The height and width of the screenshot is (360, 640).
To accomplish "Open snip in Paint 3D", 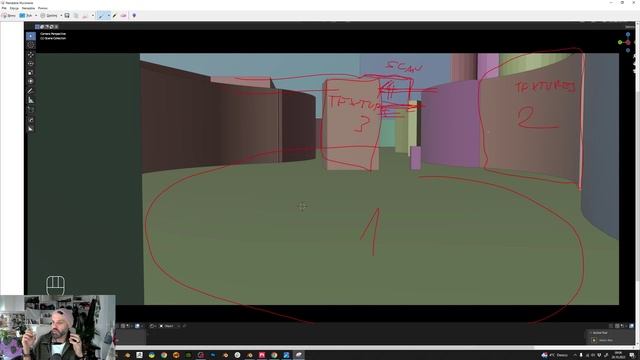I will click(134, 16).
